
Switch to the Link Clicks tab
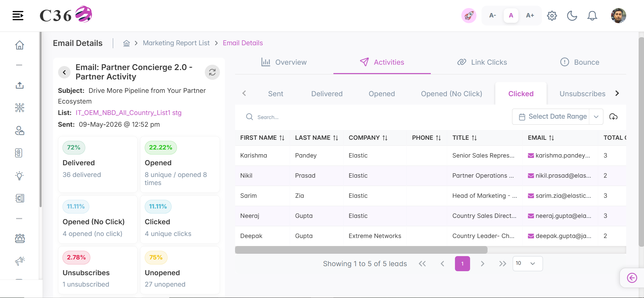[x=482, y=62]
